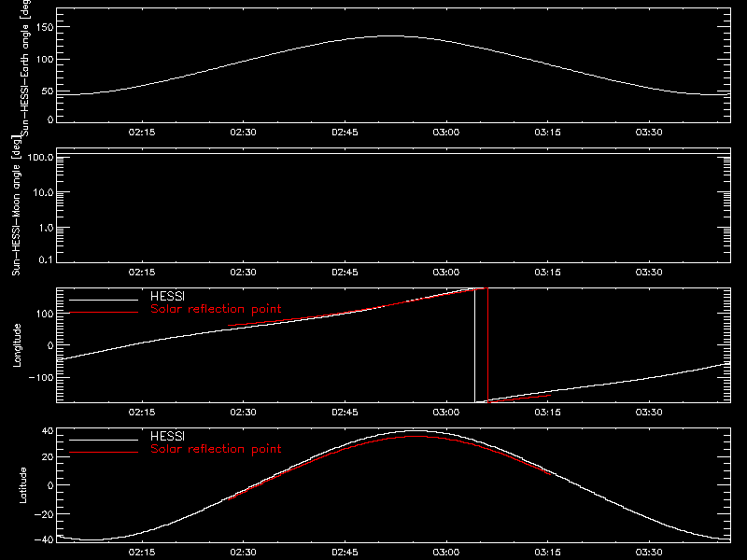Click red Solar reflection point legend text in Longitude plot
747x560 pixels.
pyautogui.click(x=216, y=309)
